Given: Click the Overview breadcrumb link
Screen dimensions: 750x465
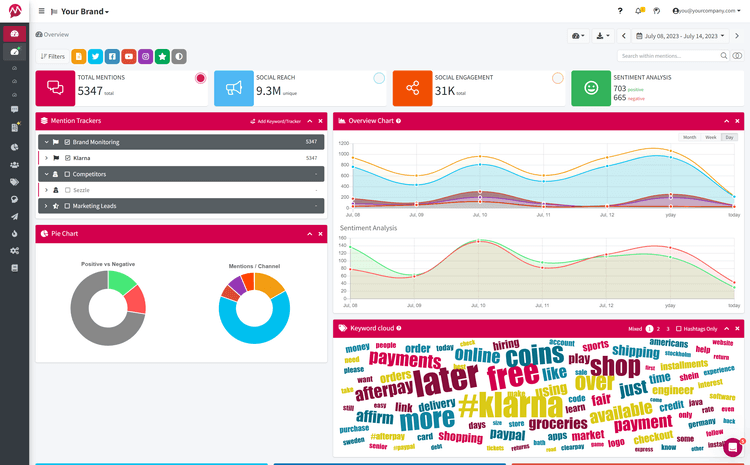Looking at the screenshot, I should pyautogui.click(x=52, y=34).
